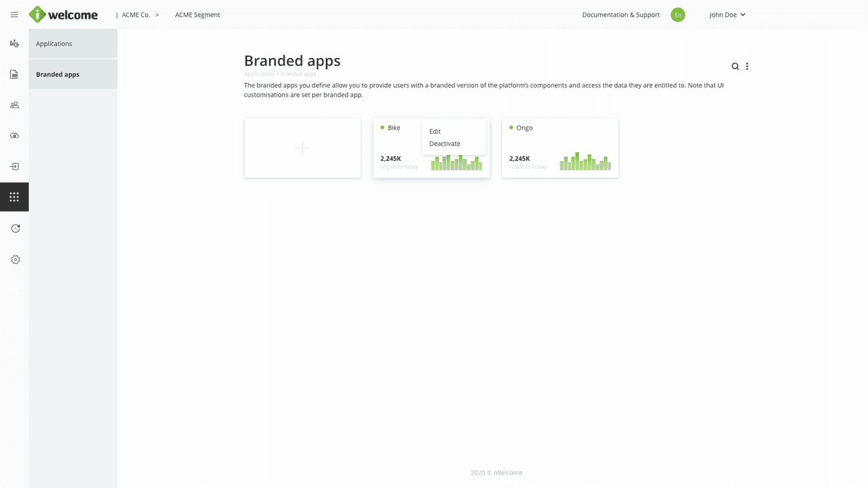Click the analytics chart sidebar icon
The image size is (868, 488).
(x=14, y=43)
